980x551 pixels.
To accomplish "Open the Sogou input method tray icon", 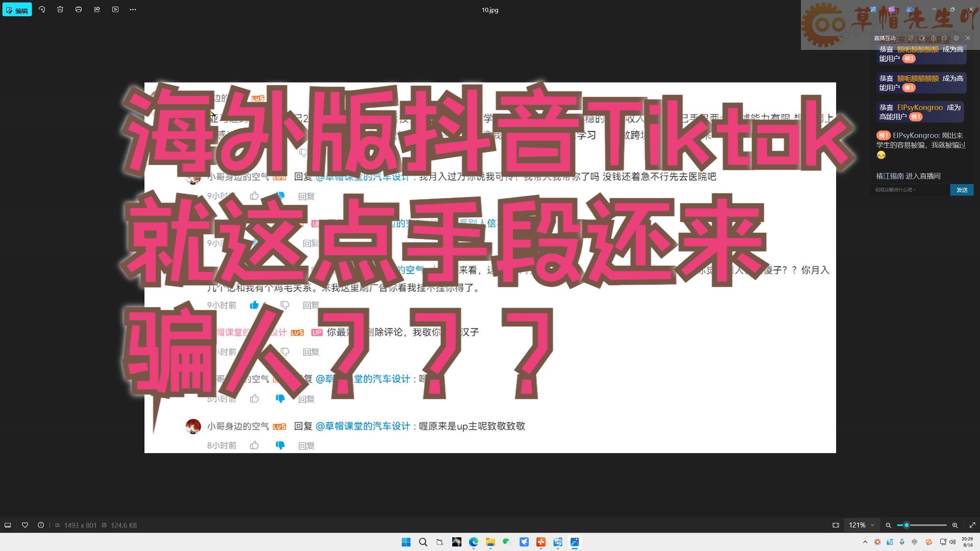I will tap(929, 542).
